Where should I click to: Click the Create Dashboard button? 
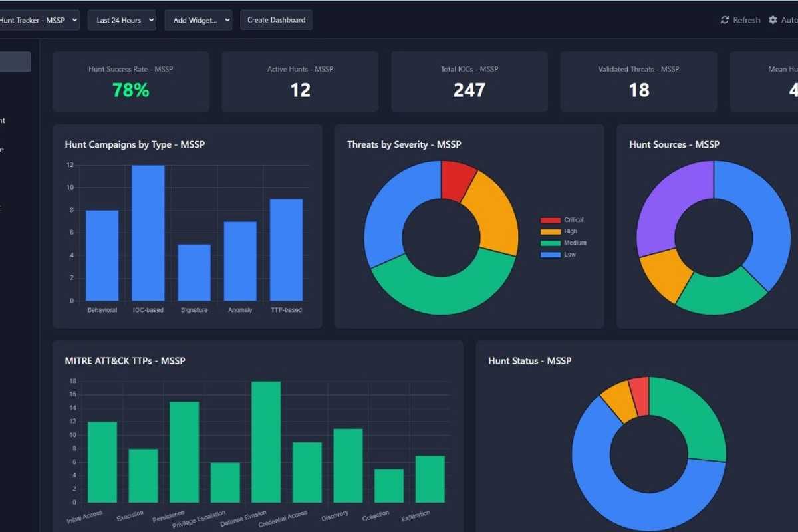click(x=276, y=19)
